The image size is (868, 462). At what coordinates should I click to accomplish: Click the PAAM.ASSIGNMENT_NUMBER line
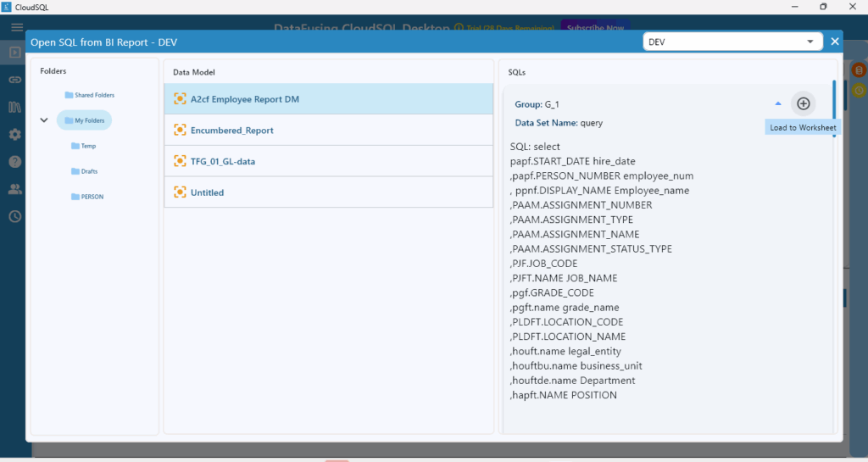coord(581,205)
